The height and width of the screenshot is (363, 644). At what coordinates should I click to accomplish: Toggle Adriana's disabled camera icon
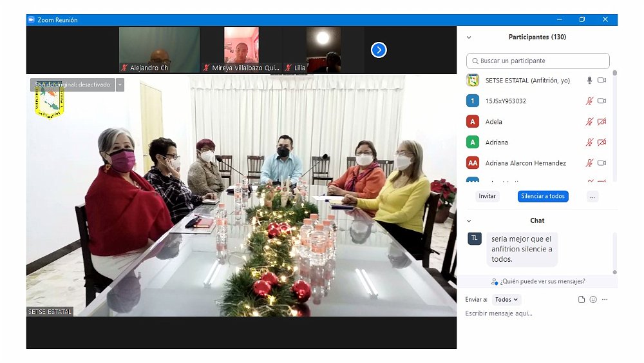click(x=601, y=142)
